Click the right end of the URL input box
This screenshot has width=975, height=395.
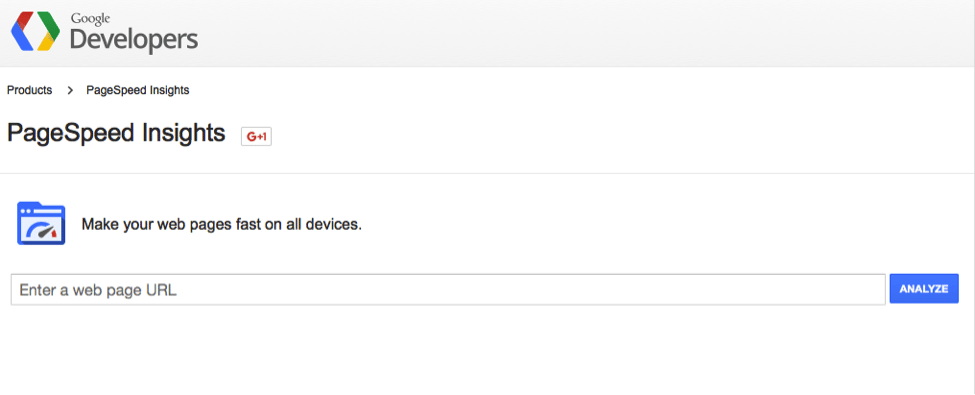point(871,289)
